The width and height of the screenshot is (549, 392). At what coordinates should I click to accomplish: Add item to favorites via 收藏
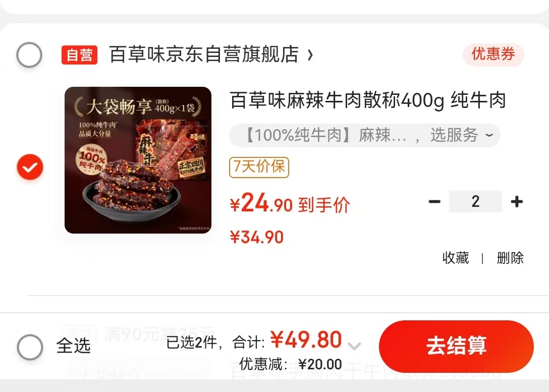pyautogui.click(x=456, y=258)
